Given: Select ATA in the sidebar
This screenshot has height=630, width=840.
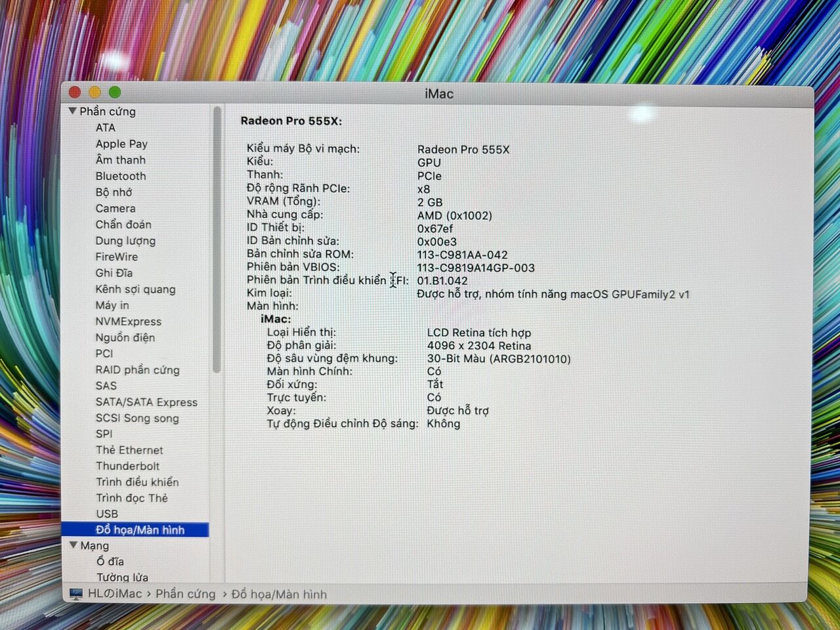Looking at the screenshot, I should tap(105, 128).
